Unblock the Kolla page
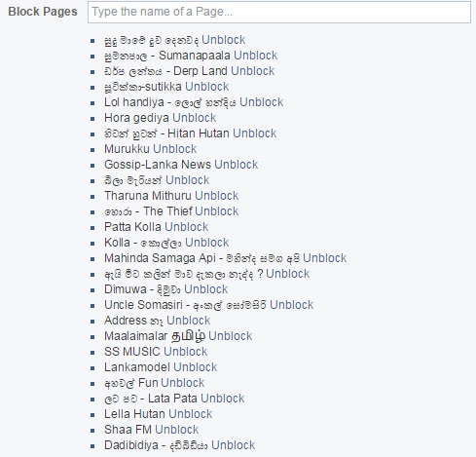The height and width of the screenshot is (457, 476). [207, 243]
